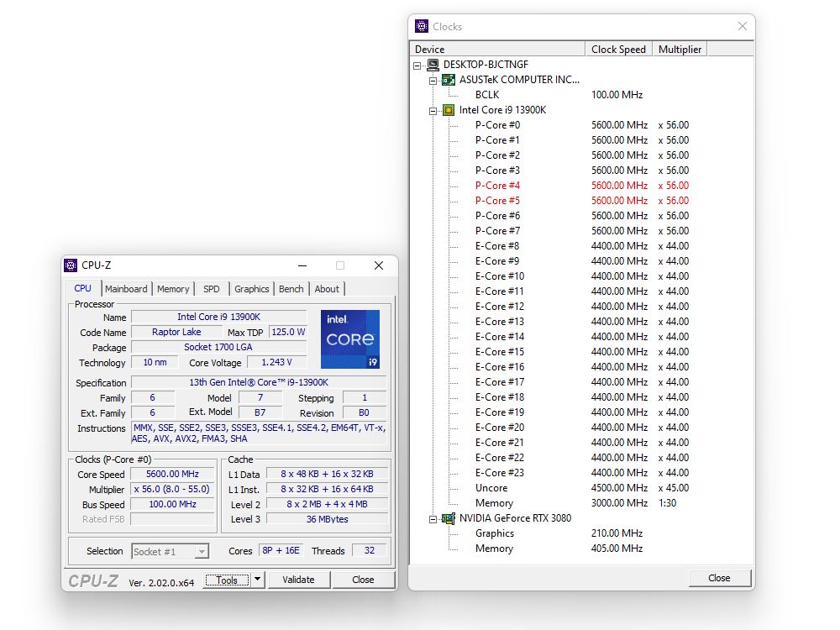Click the Cores 8P + 16E value
Screen dimensions: 840x630
tap(281, 551)
